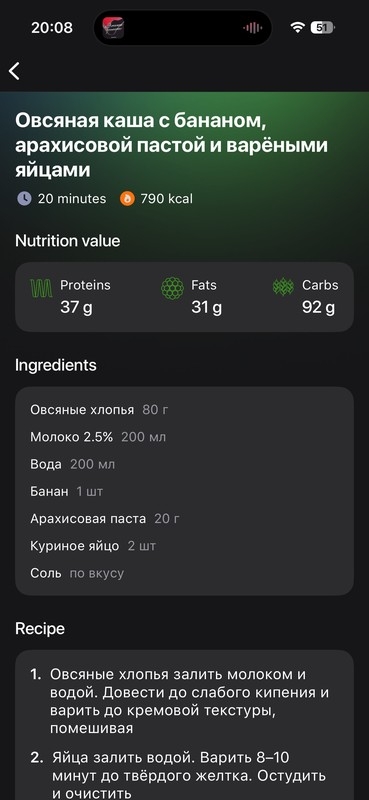The height and width of the screenshot is (800, 369).
Task: Select the Carbs wheat icon
Action: [x=283, y=287]
